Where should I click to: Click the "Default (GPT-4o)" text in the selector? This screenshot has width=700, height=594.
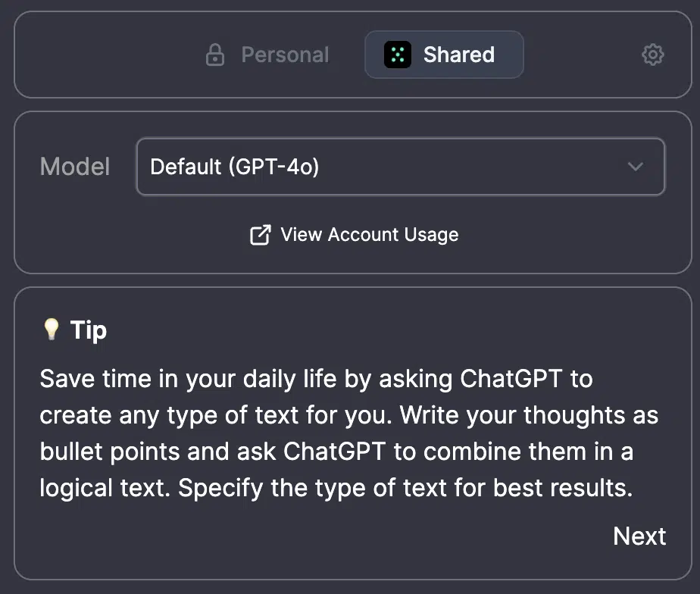(235, 167)
